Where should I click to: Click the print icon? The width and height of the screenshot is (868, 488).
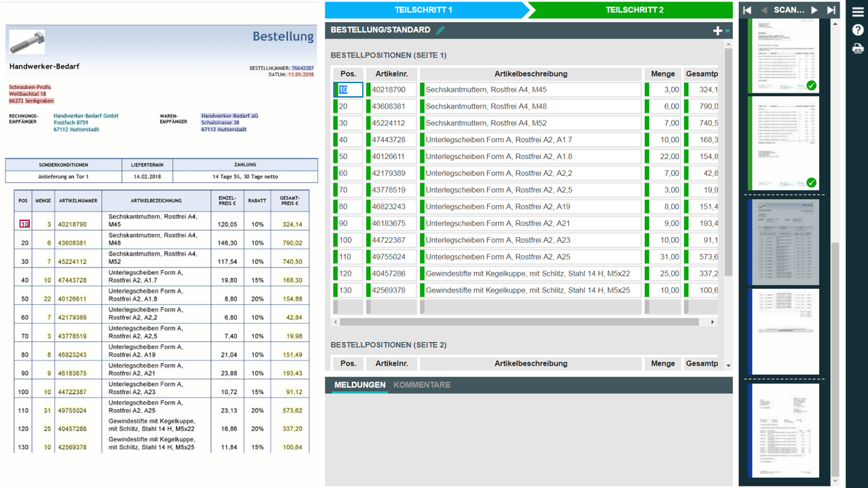coord(858,48)
